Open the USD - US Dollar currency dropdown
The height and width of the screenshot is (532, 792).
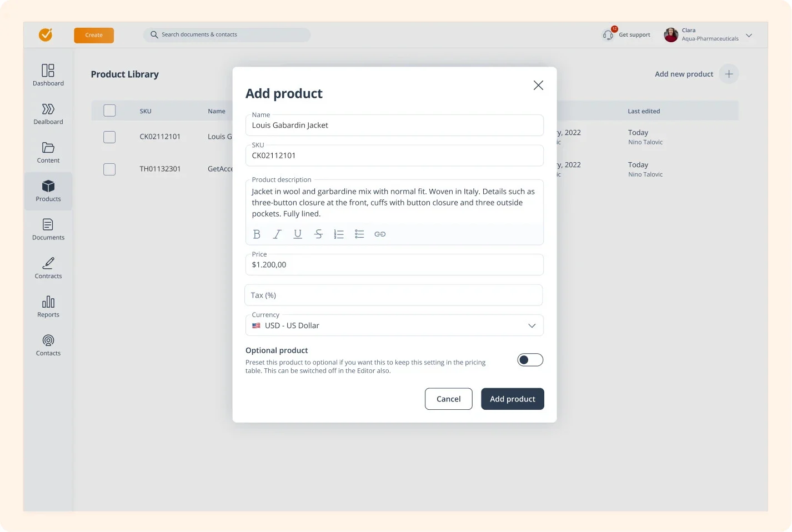tap(394, 325)
